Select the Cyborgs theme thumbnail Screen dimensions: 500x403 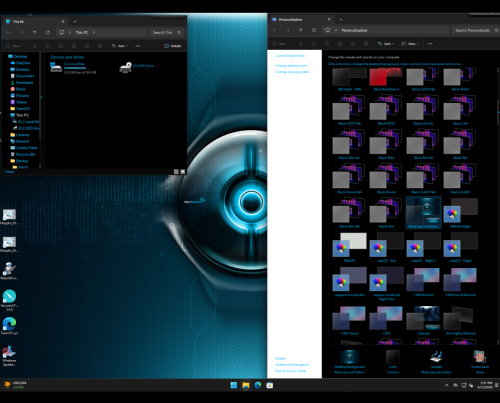[423, 318]
